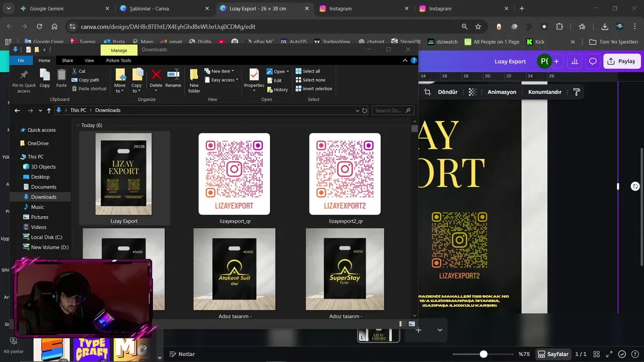The width and height of the screenshot is (644, 362).
Task: Collapse the Explorer ribbon with the chevron
Action: click(x=405, y=60)
